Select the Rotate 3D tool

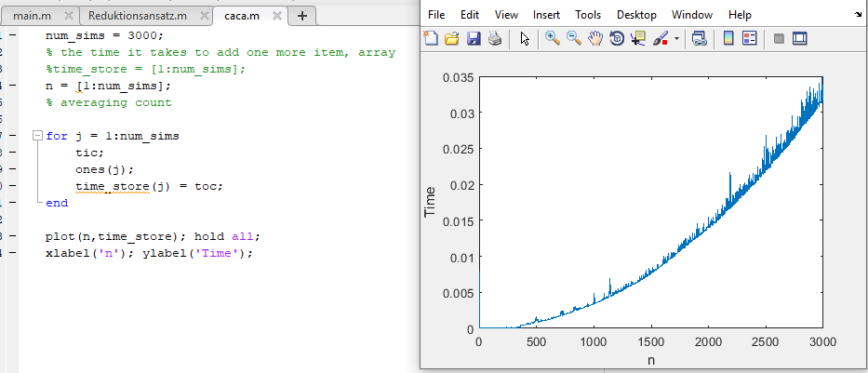616,39
